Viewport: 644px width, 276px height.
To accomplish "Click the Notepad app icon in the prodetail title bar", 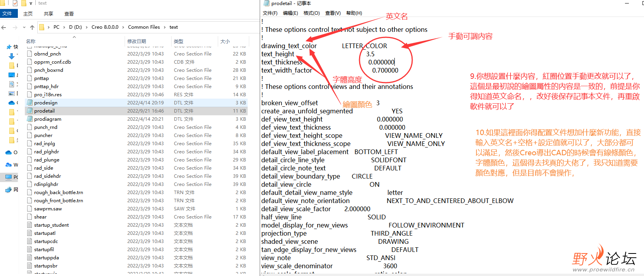I will pos(266,3).
